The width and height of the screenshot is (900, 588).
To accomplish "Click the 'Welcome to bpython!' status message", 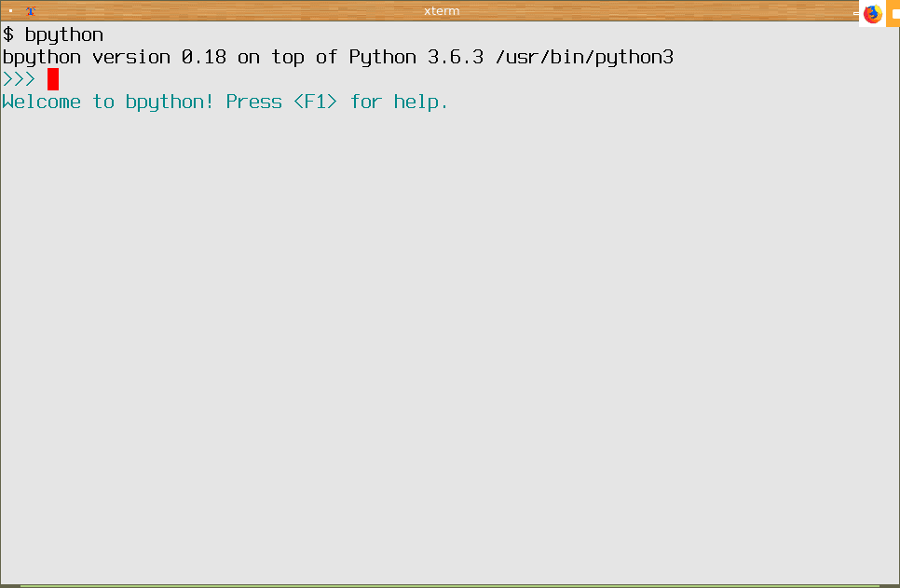I will (108, 103).
